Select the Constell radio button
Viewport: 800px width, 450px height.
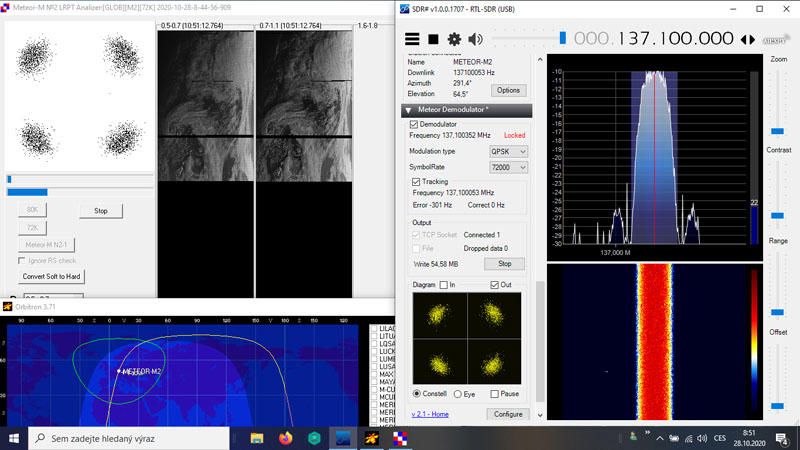coord(417,394)
